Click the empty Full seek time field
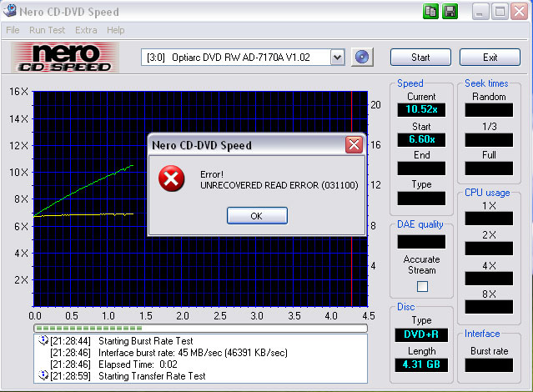This screenshot has height=392, width=533. [489, 168]
